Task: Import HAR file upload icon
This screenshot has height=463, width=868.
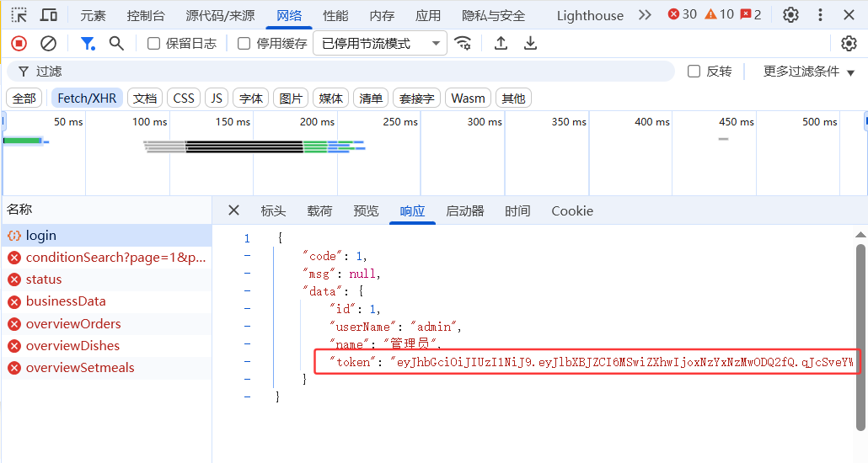Action: point(501,43)
